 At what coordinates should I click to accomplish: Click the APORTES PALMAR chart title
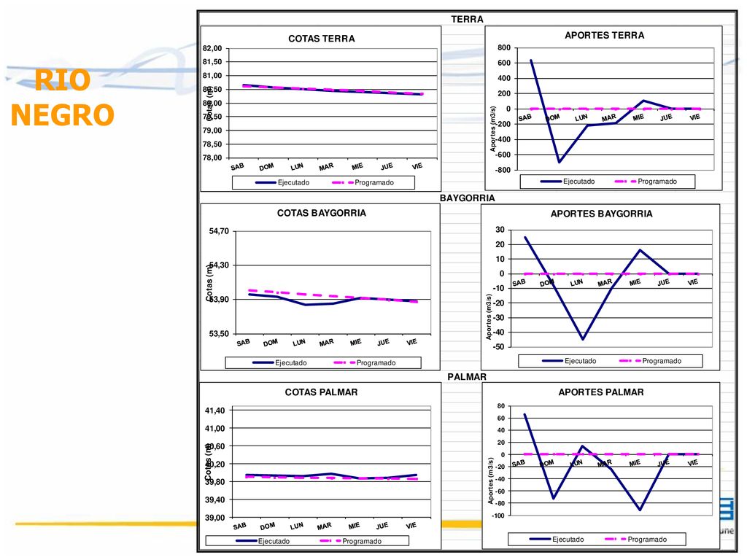tap(601, 392)
